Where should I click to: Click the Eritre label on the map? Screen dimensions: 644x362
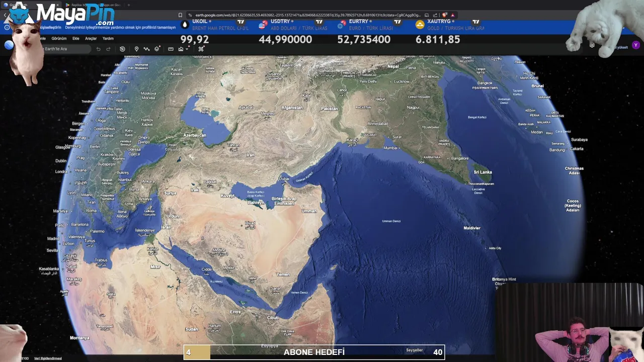click(235, 312)
